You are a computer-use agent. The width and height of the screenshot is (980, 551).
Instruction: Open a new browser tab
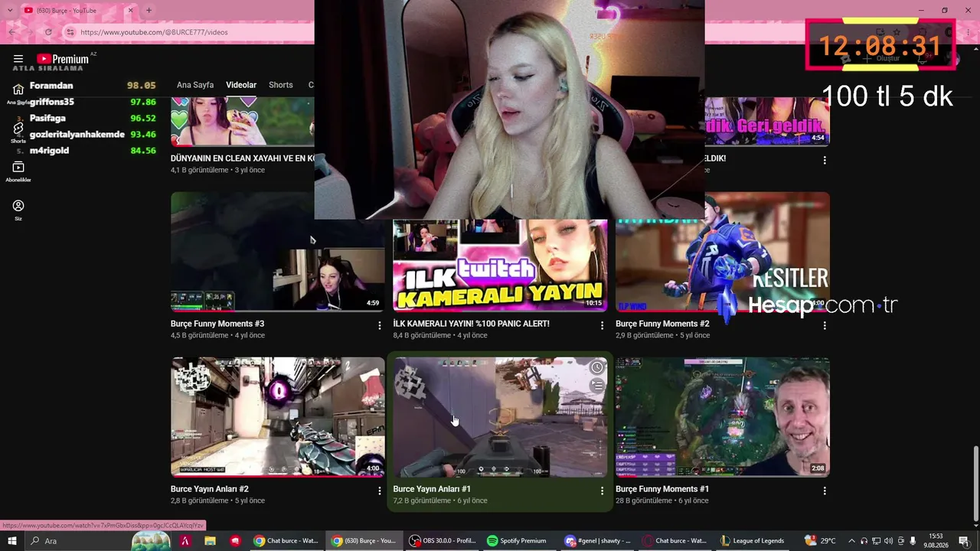pyautogui.click(x=149, y=10)
